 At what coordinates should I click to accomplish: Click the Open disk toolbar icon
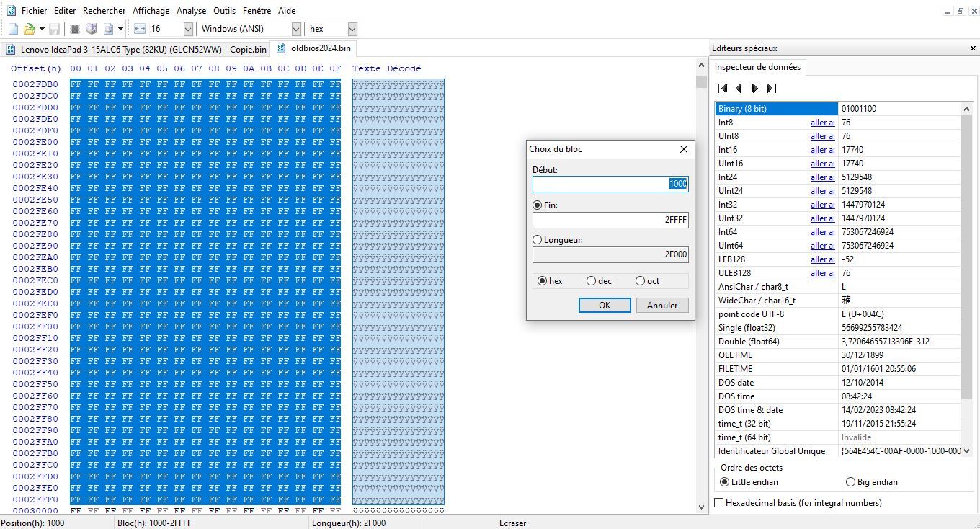click(x=92, y=29)
